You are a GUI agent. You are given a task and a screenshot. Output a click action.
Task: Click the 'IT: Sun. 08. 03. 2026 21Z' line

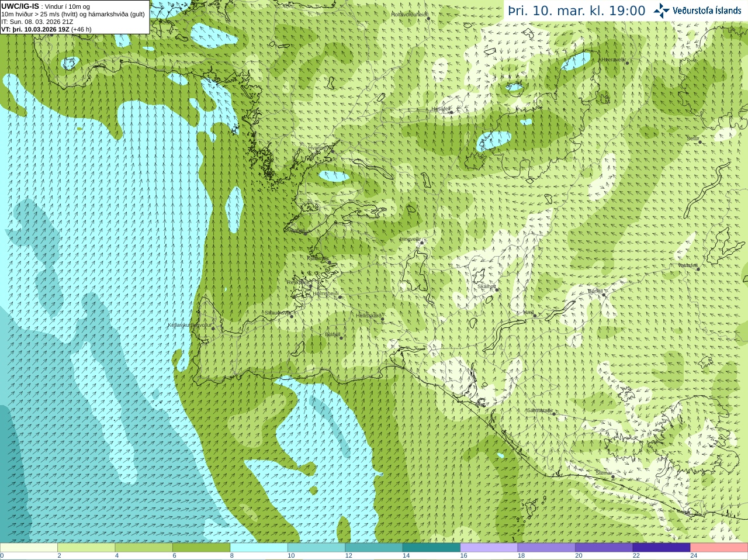pos(37,22)
